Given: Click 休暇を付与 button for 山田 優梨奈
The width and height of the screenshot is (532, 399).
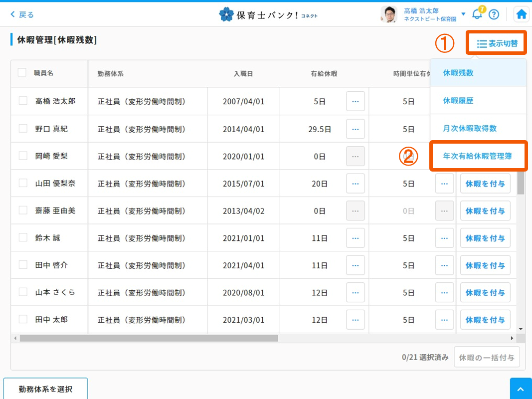Looking at the screenshot, I should (485, 184).
